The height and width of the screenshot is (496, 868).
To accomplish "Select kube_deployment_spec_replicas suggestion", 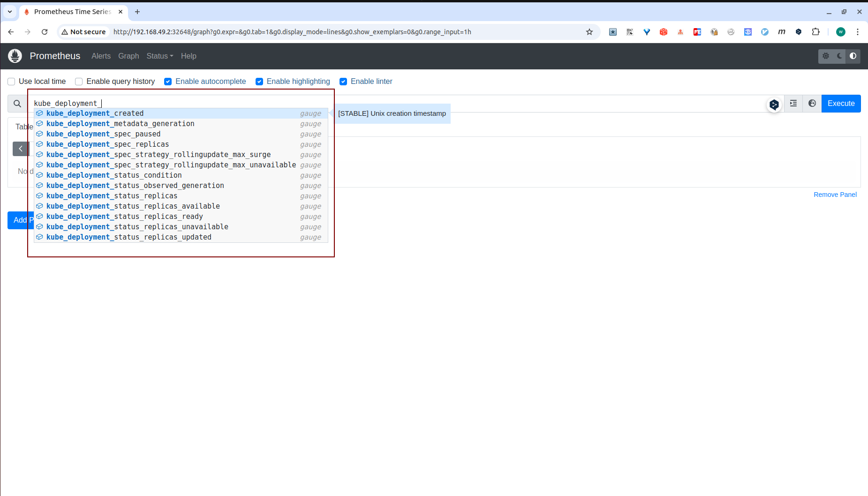I will click(x=181, y=144).
